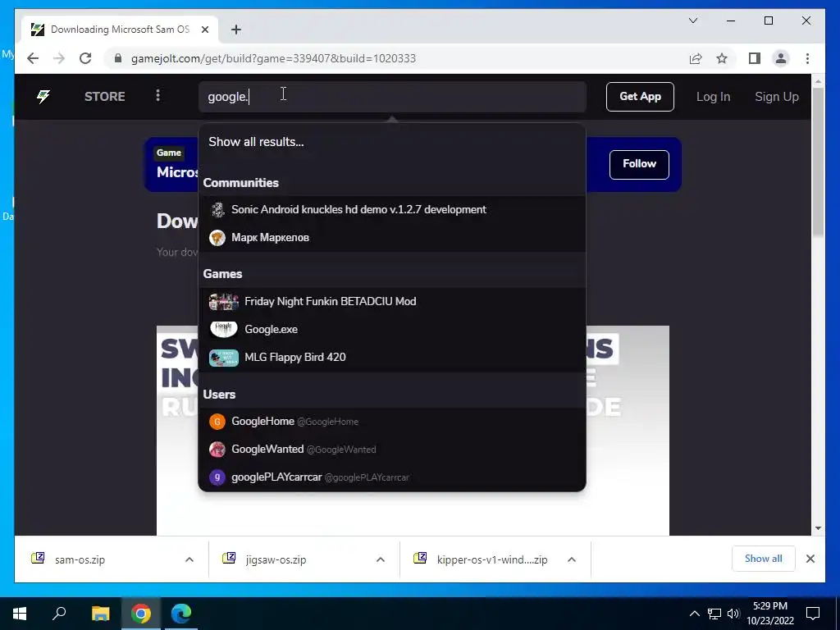
Task: Share this page icon in address bar
Action: point(696,58)
